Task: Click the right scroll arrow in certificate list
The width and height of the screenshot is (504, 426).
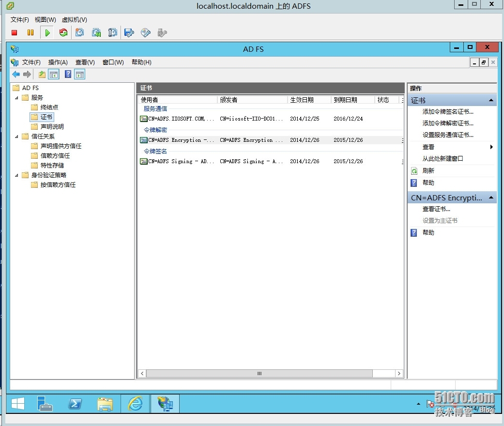Action: click(399, 373)
